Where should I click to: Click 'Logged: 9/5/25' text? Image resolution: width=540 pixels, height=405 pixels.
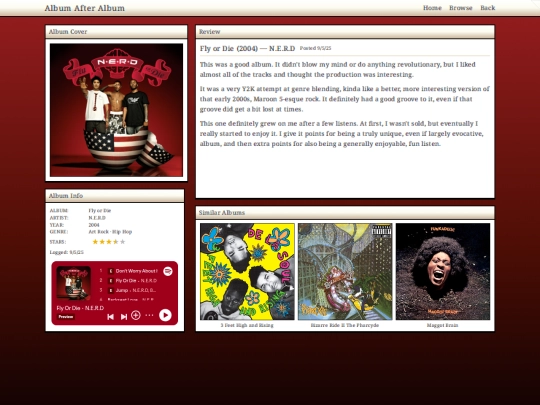point(67,252)
